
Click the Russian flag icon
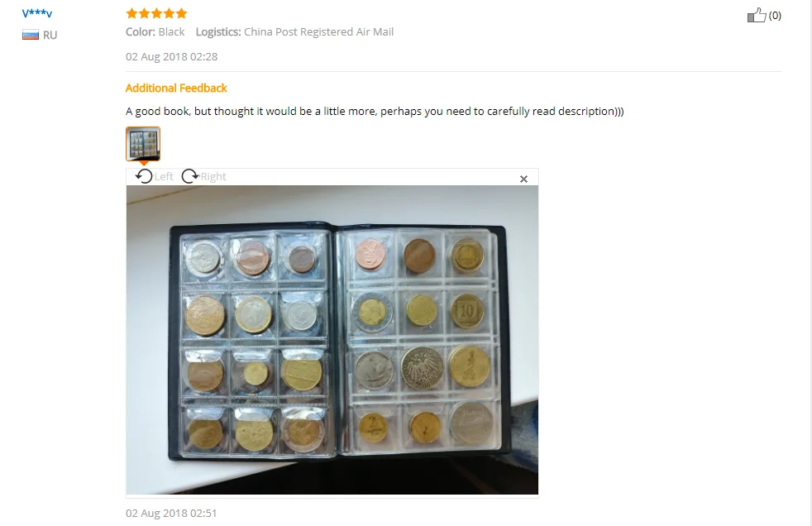(31, 36)
